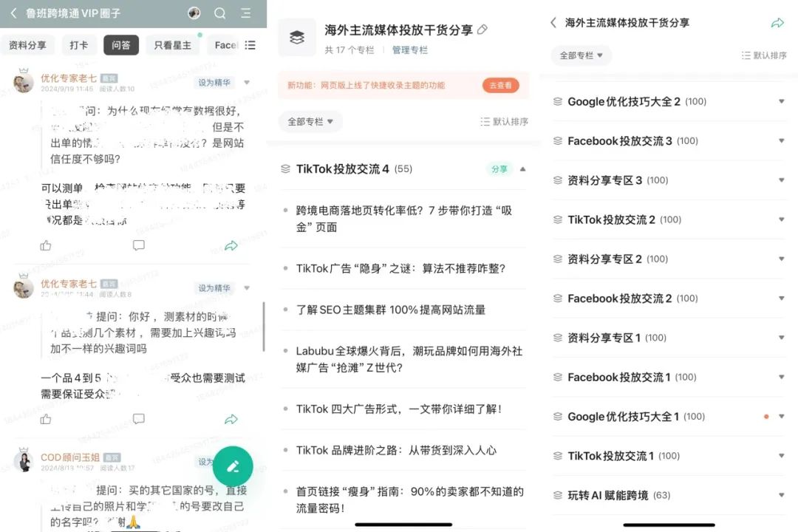Viewport: 798px width, 532px height.
Task: Click stack icon beside 资料分享专区 2
Action: 558,259
